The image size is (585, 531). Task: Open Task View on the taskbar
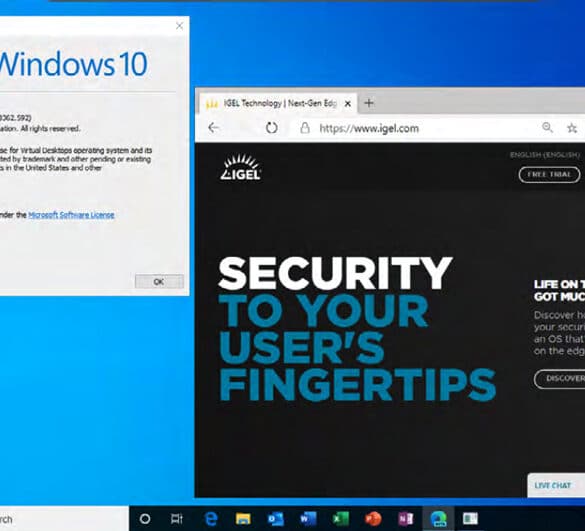[177, 519]
